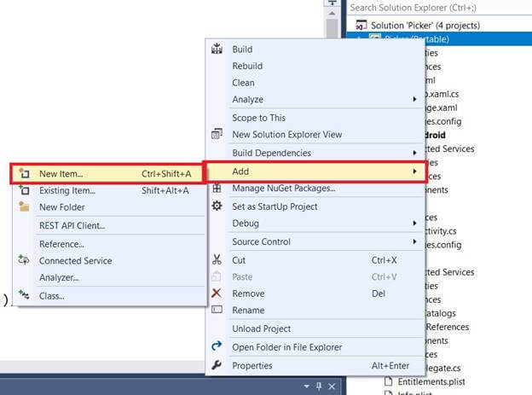The width and height of the screenshot is (532, 395).
Task: Select the 'References' node in Solution Explorer
Action: 448,327
